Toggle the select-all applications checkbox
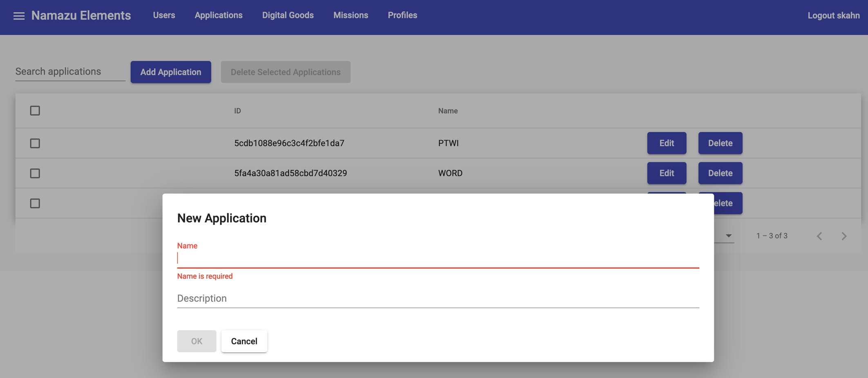Viewport: 868px width, 378px height. pyautogui.click(x=35, y=111)
